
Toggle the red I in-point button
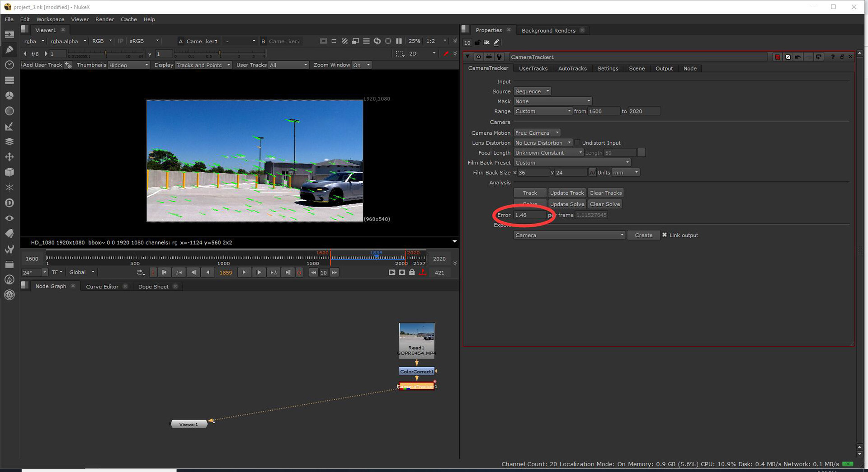tap(153, 273)
